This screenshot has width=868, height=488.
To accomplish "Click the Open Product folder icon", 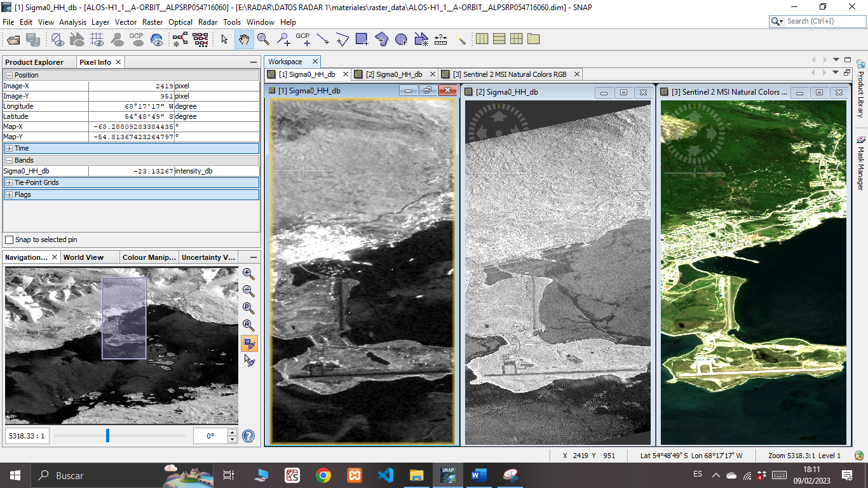I will pos(13,39).
